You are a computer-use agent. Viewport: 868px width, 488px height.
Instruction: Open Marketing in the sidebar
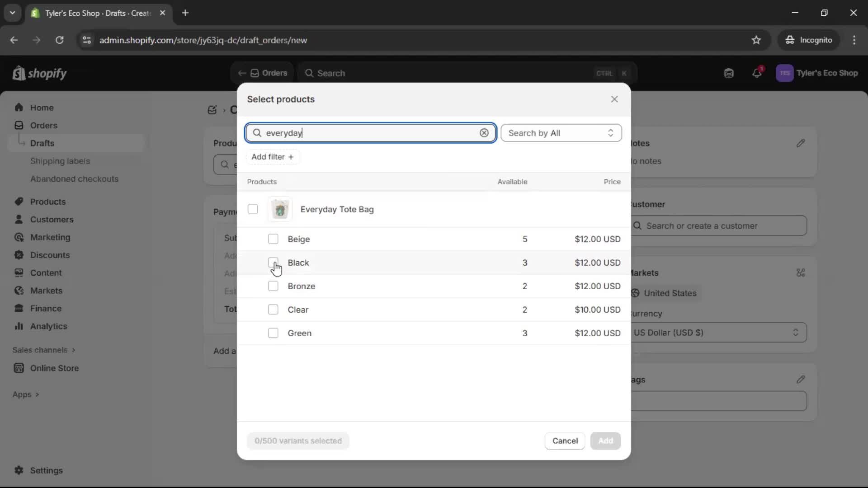[50, 237]
